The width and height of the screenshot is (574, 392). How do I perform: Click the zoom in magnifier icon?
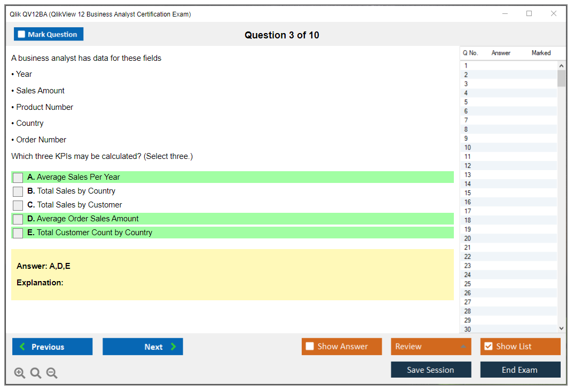coord(20,373)
